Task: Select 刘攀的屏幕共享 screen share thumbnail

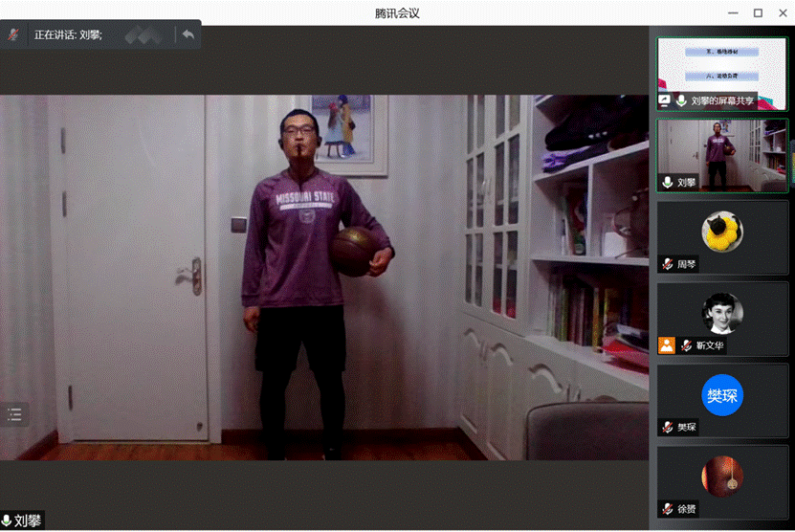Action: point(722,67)
